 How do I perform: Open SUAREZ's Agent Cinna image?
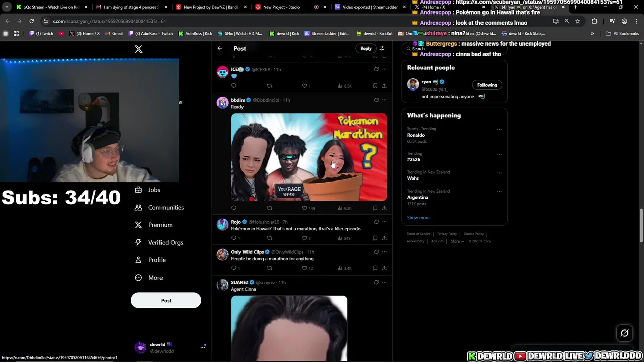pyautogui.click(x=289, y=328)
